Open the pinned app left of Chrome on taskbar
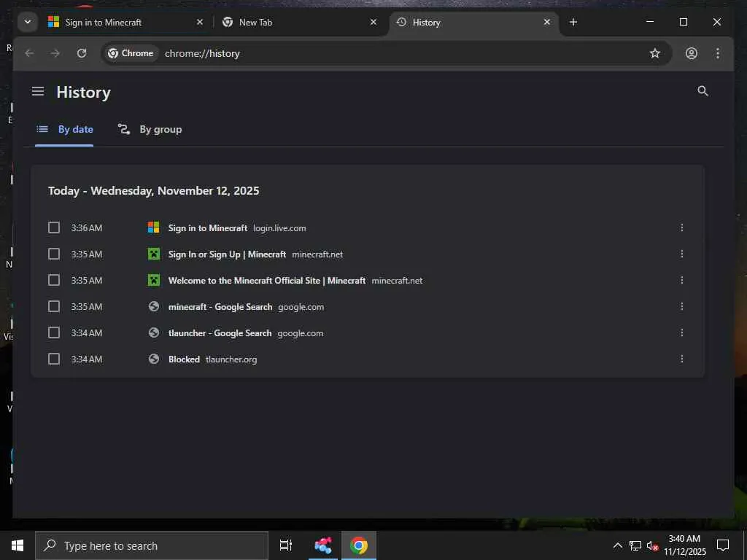The width and height of the screenshot is (747, 560). click(323, 545)
